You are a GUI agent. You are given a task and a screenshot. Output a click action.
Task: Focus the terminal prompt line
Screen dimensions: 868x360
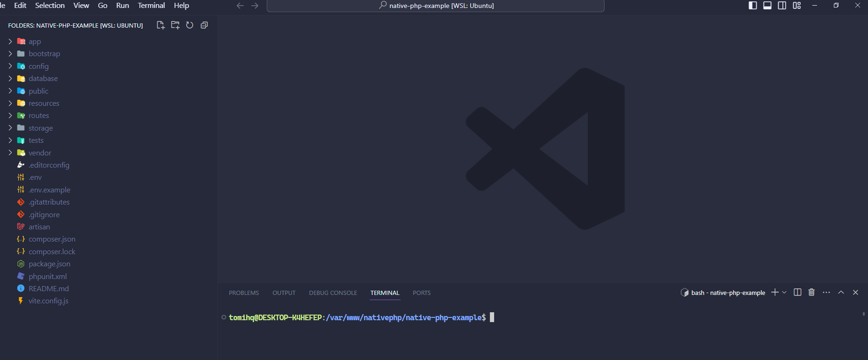(x=357, y=317)
